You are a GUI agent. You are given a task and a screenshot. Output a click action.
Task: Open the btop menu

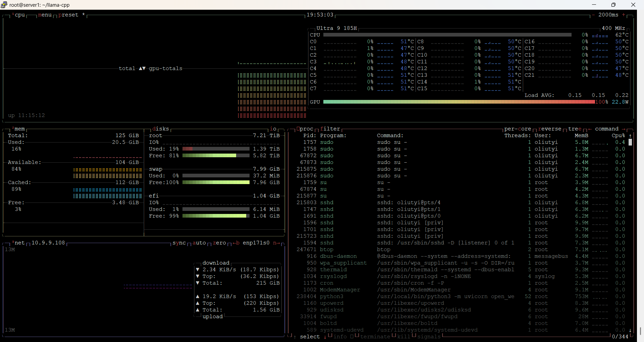tap(45, 15)
